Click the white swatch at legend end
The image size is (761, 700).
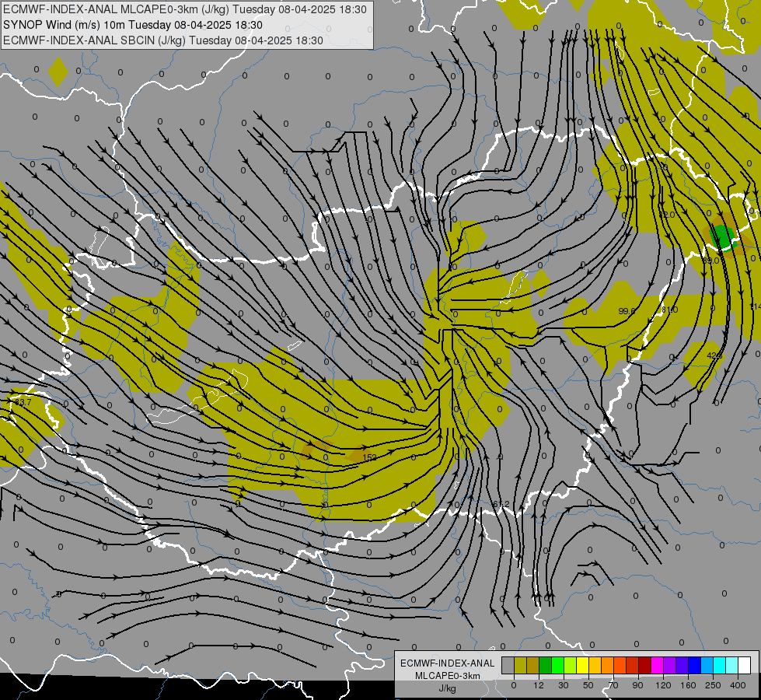tap(745, 665)
